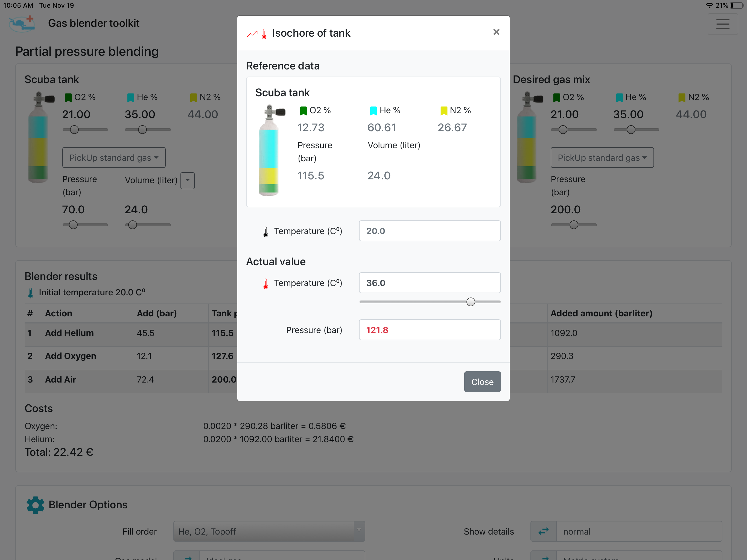The height and width of the screenshot is (560, 747).
Task: Click the reference Temperature input field
Action: click(x=430, y=231)
